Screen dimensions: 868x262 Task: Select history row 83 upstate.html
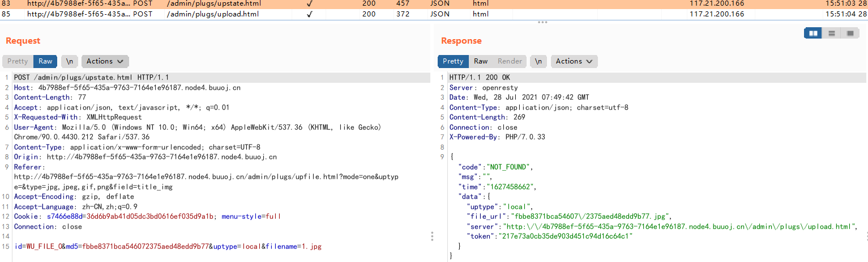pyautogui.click(x=434, y=4)
